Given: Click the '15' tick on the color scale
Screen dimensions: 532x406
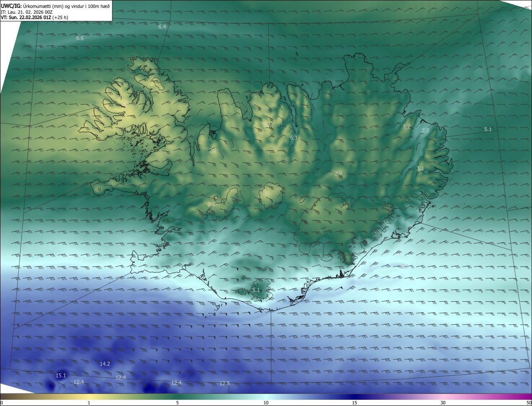Looking at the screenshot, I should click(x=355, y=403).
